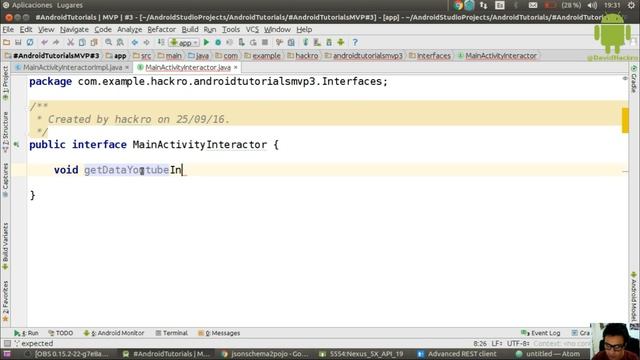Close the MainActivityInteractorImpl.java tab
640x360 pixels.
(127, 67)
